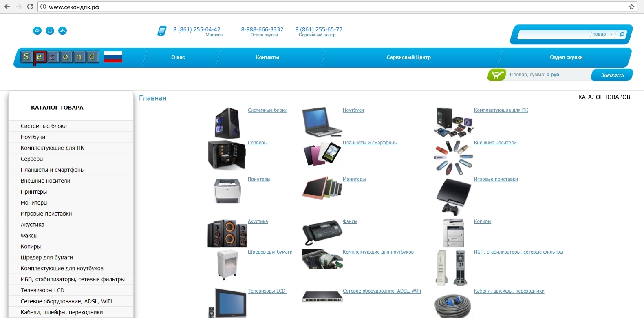
Task: Open the game console thumbnail image
Action: point(453,197)
